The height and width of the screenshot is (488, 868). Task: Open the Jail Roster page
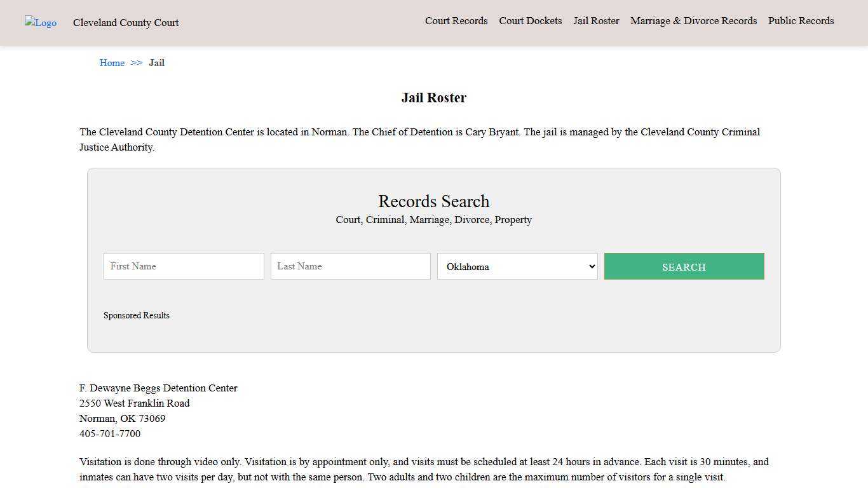click(x=596, y=20)
